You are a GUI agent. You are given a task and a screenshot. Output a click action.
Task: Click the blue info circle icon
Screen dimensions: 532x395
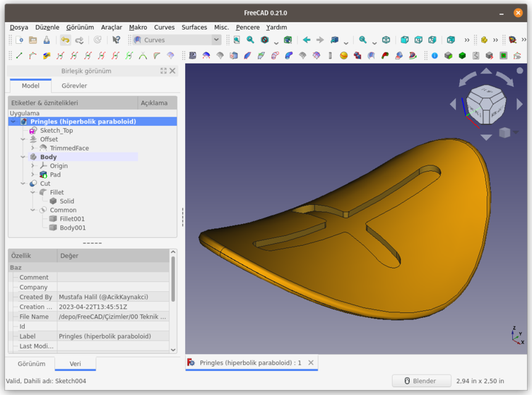pos(434,56)
